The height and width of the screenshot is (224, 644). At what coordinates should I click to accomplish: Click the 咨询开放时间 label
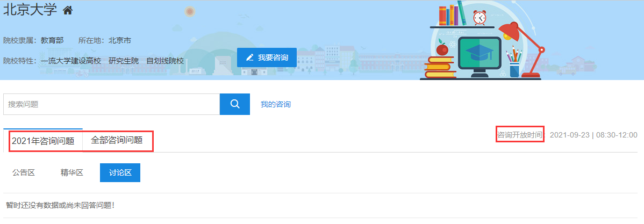(x=520, y=134)
